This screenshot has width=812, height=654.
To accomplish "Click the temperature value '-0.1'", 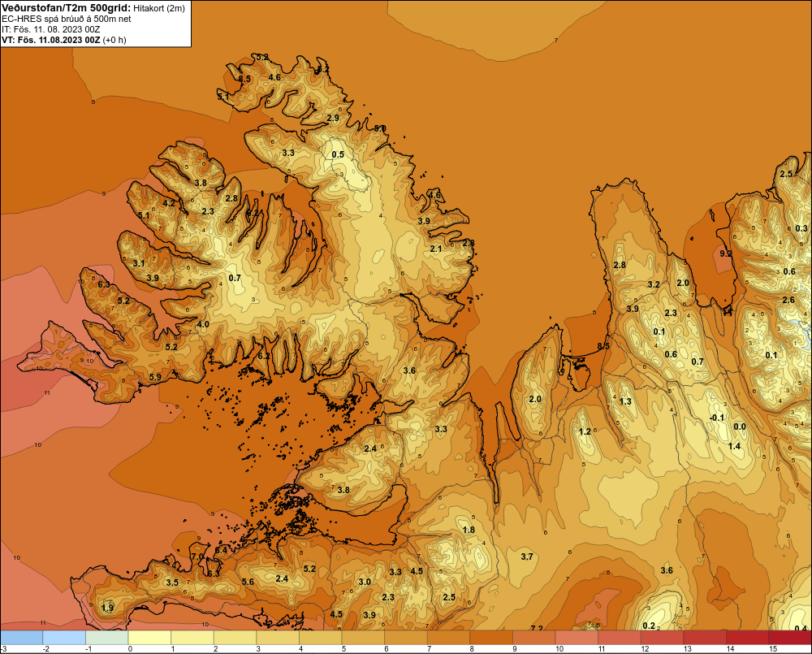I will point(717,418).
